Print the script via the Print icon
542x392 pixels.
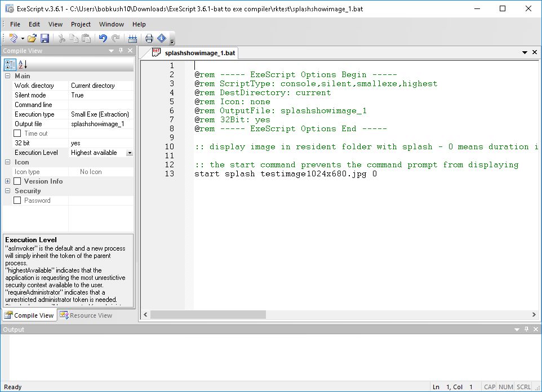pos(148,38)
